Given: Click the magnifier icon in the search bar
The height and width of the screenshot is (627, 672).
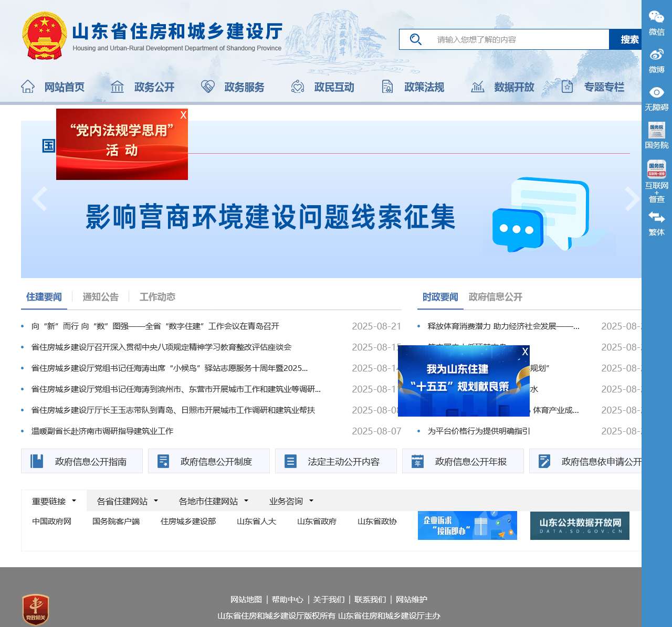Looking at the screenshot, I should click(416, 39).
